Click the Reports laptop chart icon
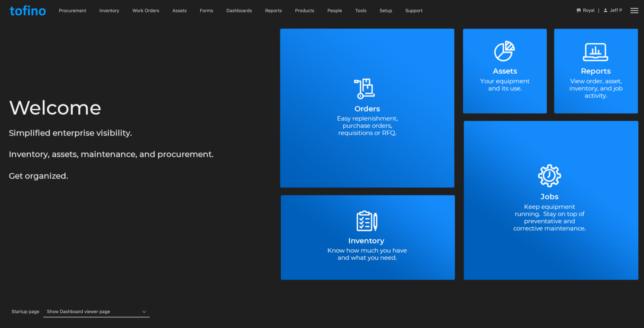644x328 pixels. point(595,52)
